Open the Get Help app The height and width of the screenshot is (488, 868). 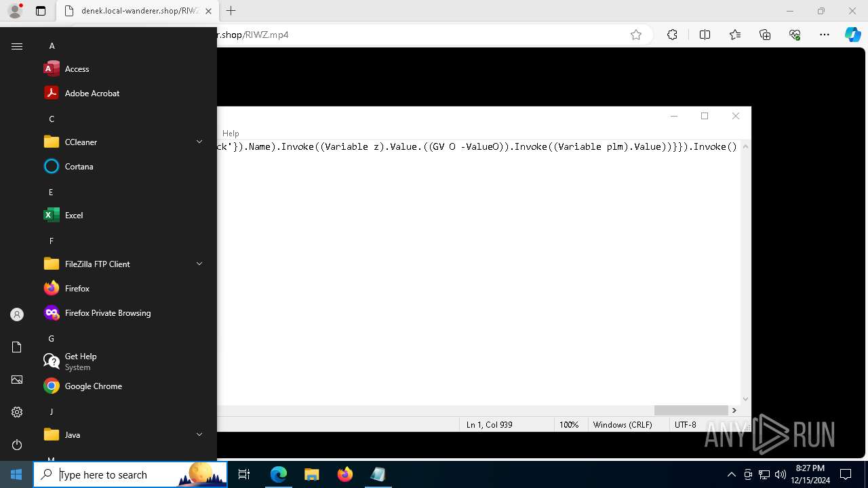[122, 361]
